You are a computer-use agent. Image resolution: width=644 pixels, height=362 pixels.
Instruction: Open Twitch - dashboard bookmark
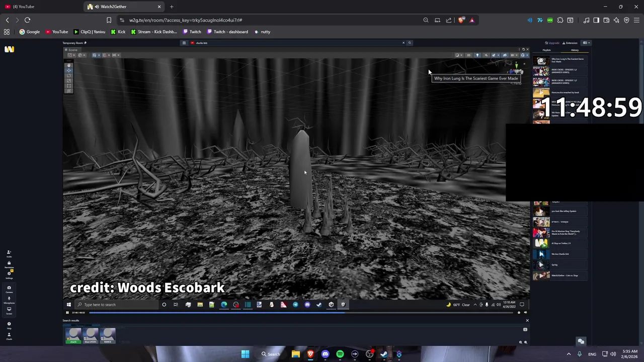(x=227, y=32)
